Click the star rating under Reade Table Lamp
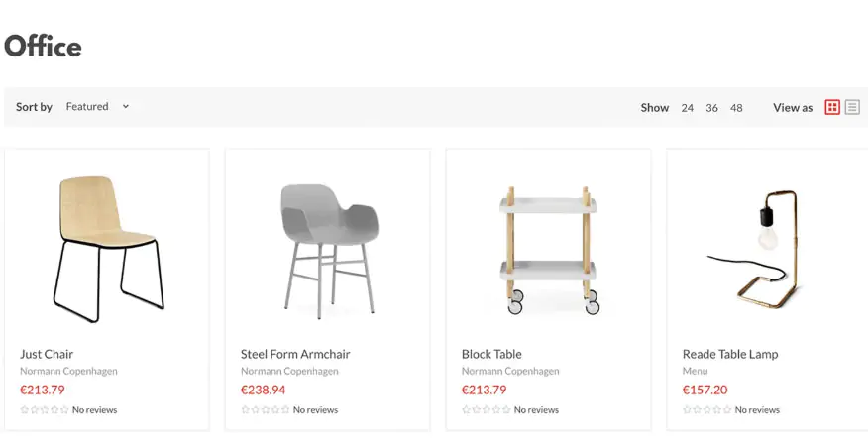 coord(707,410)
